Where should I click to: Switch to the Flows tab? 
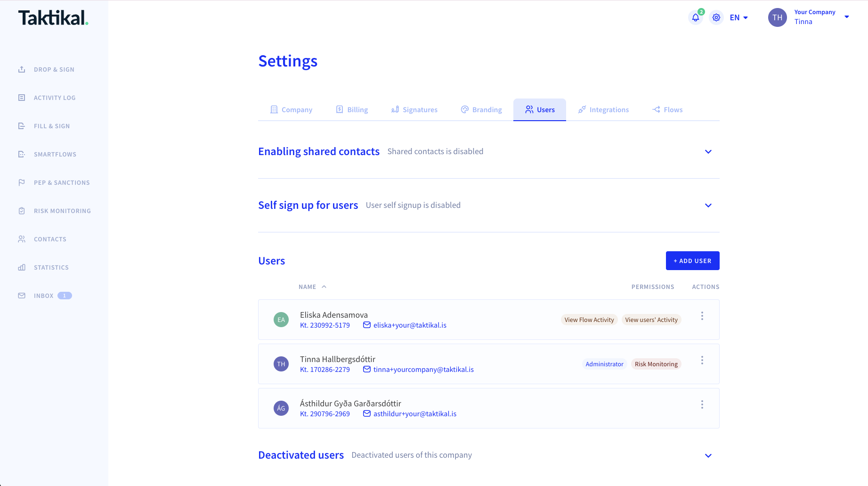(667, 109)
